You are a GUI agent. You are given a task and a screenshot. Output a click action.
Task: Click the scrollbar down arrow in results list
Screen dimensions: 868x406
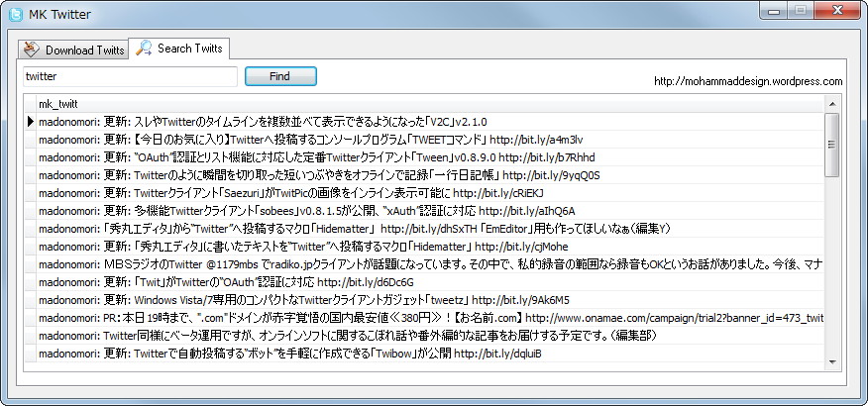pos(831,361)
